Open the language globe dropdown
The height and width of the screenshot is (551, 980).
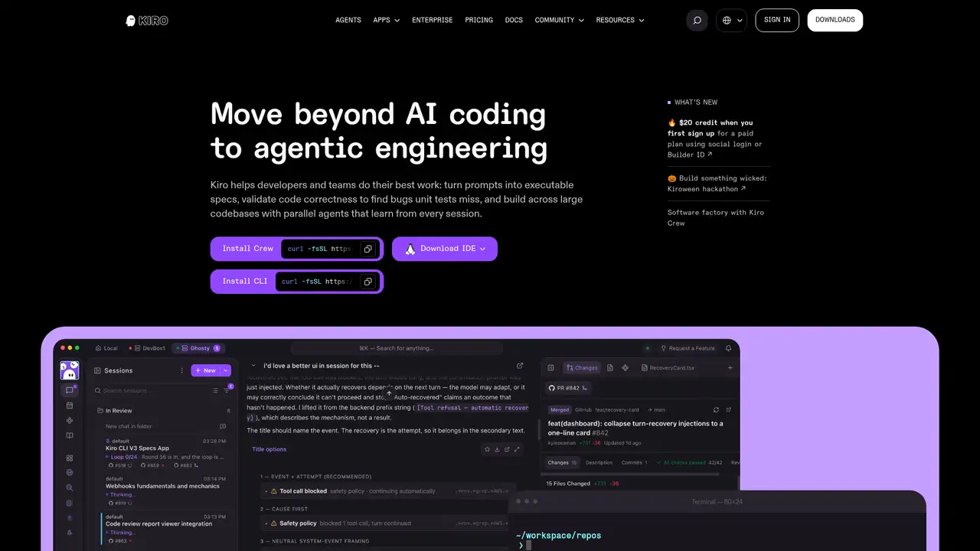tap(732, 21)
